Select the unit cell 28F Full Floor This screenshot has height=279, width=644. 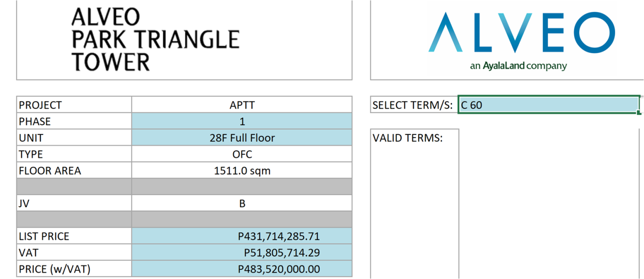click(x=242, y=138)
